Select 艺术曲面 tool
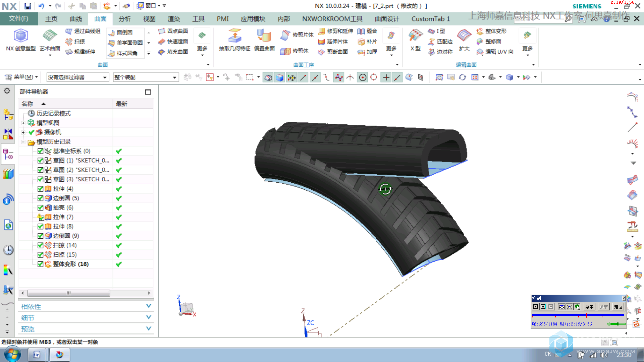The height and width of the screenshot is (362, 644). (50, 40)
